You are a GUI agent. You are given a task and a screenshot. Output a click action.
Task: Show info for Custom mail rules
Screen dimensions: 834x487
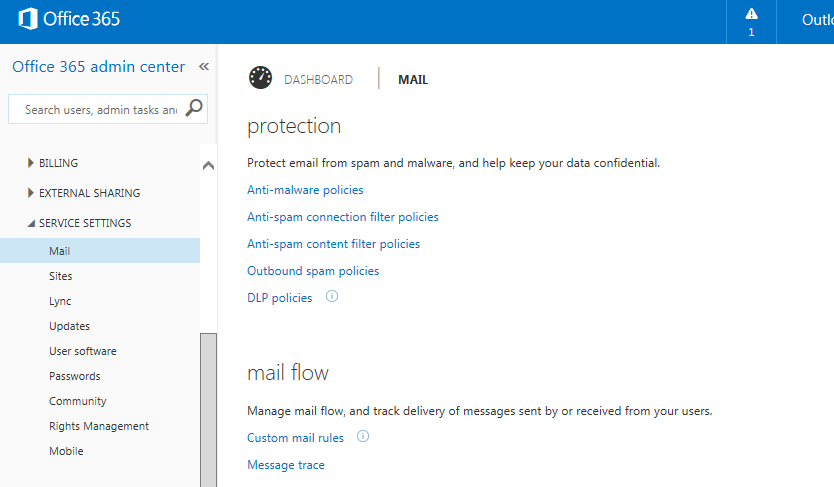[x=363, y=436]
